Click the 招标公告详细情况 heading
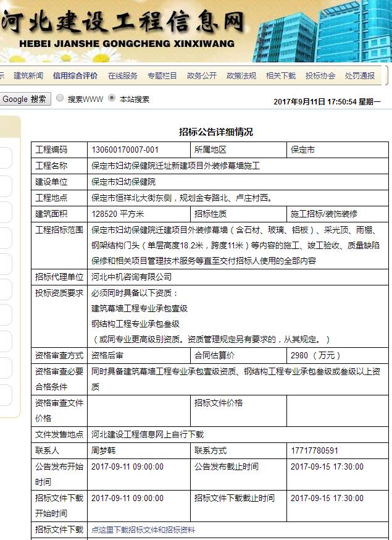392x540 pixels. click(x=215, y=132)
